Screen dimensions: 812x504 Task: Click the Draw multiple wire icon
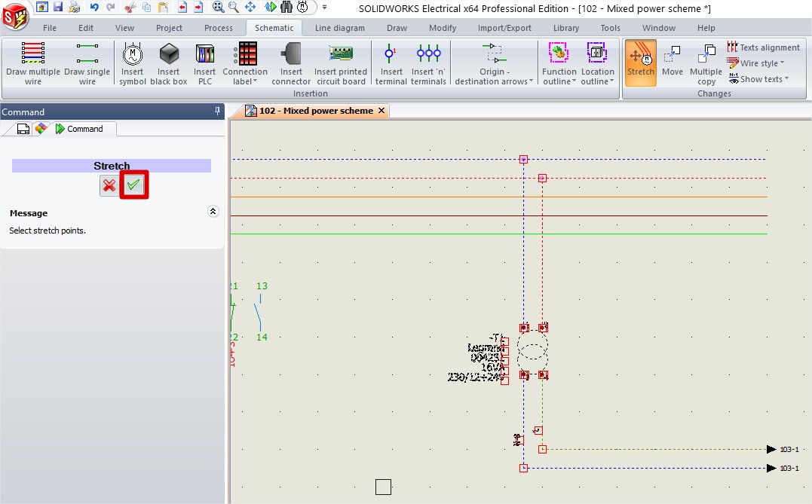(x=32, y=63)
